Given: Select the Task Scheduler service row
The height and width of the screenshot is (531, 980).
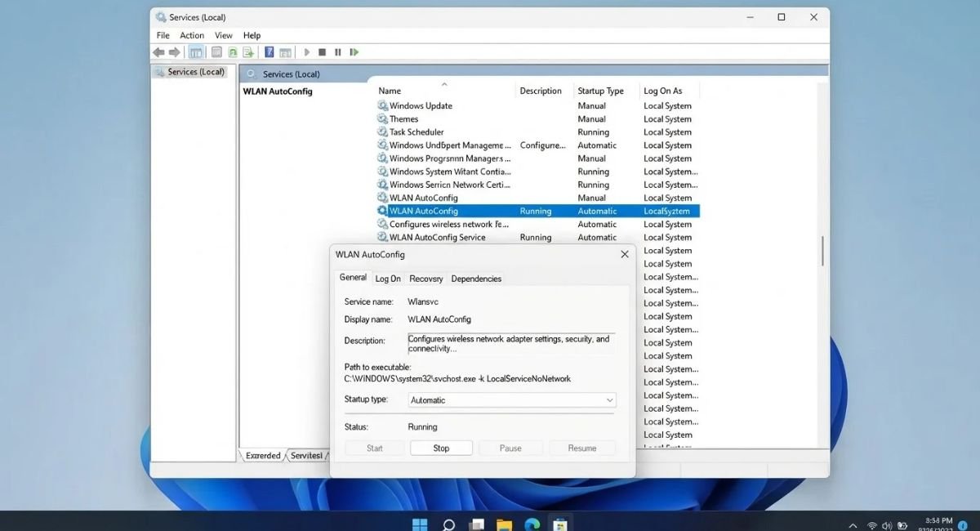Looking at the screenshot, I should coord(537,132).
